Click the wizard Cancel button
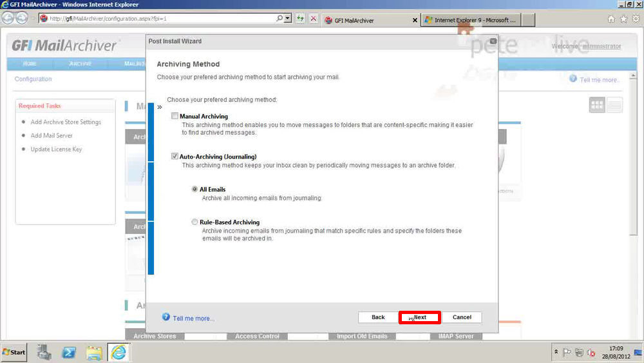 click(462, 317)
